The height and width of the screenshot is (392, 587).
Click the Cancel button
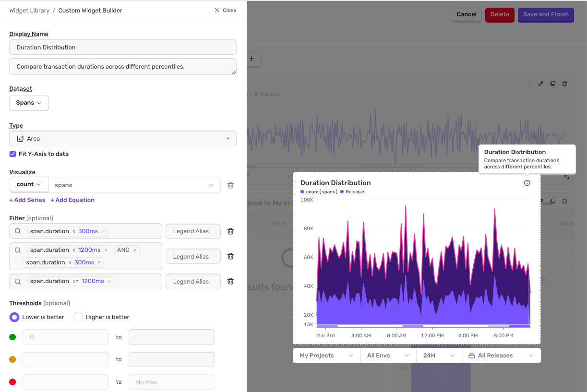467,14
